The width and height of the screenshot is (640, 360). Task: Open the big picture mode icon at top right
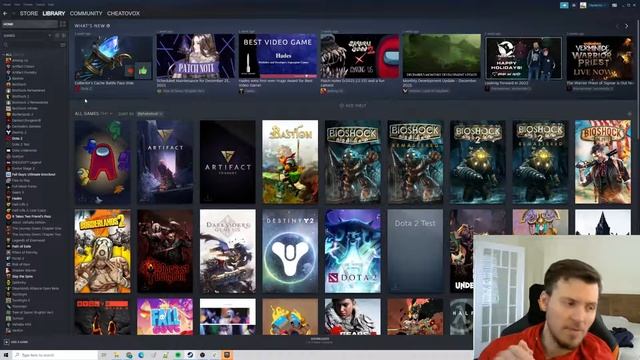tap(614, 5)
